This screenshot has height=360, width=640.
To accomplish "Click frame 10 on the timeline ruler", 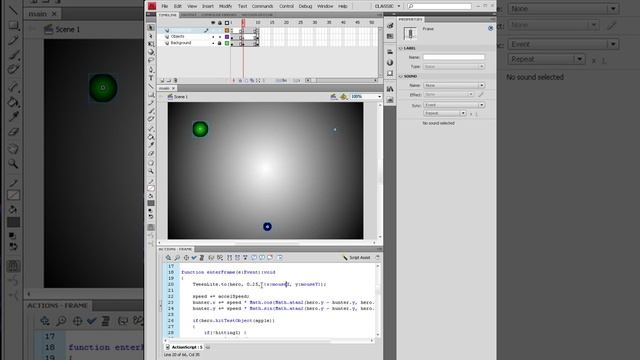I will [258, 22].
